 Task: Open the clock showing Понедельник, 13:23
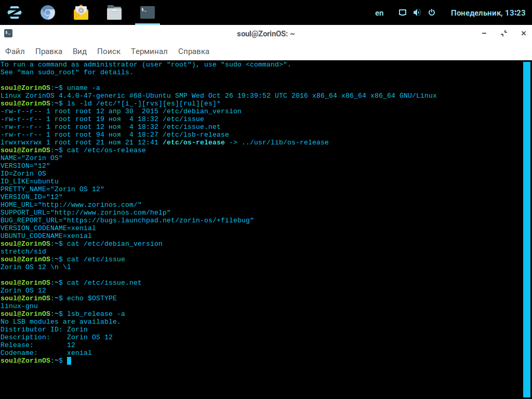[488, 13]
